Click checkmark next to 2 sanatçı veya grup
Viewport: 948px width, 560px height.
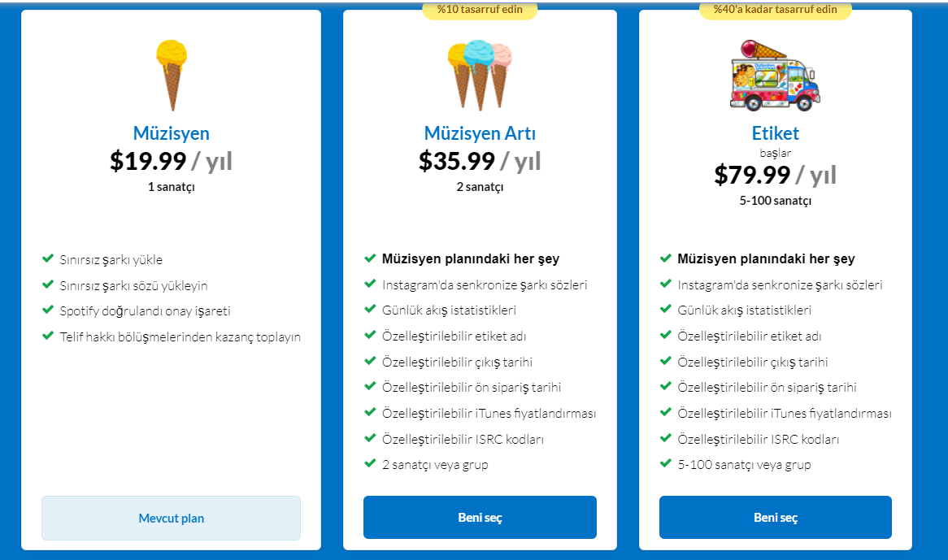pyautogui.click(x=370, y=463)
